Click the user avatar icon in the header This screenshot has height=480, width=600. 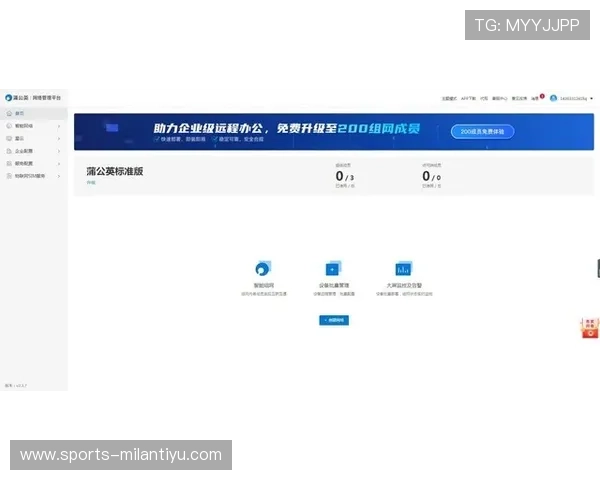(553, 98)
